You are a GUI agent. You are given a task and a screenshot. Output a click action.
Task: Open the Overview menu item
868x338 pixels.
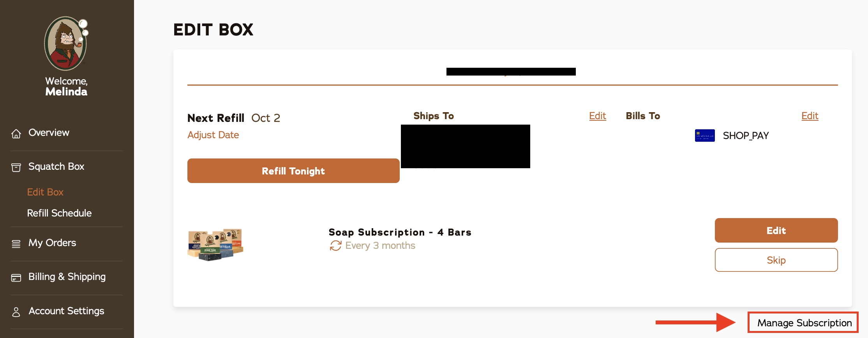[49, 132]
